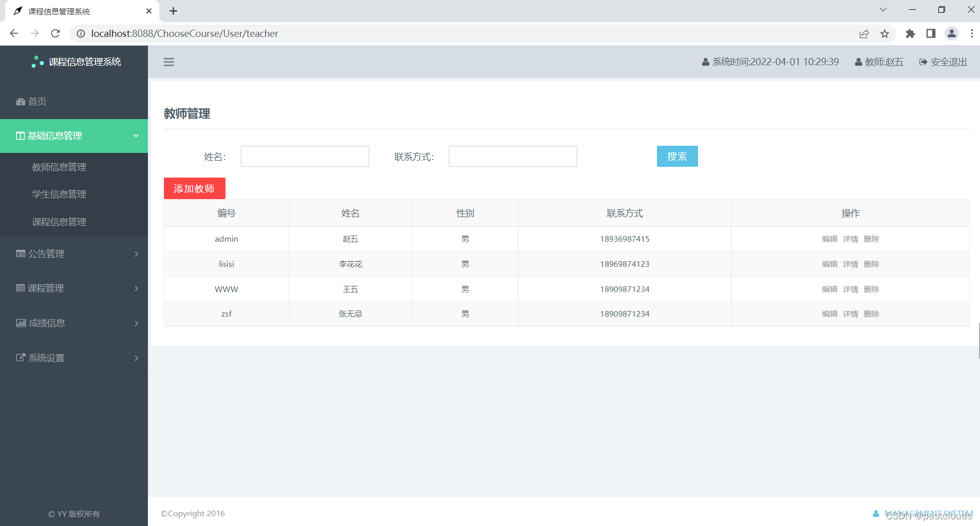This screenshot has height=526, width=980.
Task: Collapse the sidebar using the hamburger icon
Action: (169, 62)
